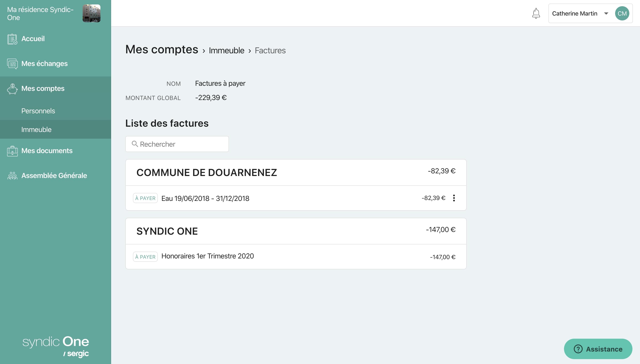Click the COMMUNE DE DOUARNENEZ header
Screen dimensions: 640x364
pos(296,172)
